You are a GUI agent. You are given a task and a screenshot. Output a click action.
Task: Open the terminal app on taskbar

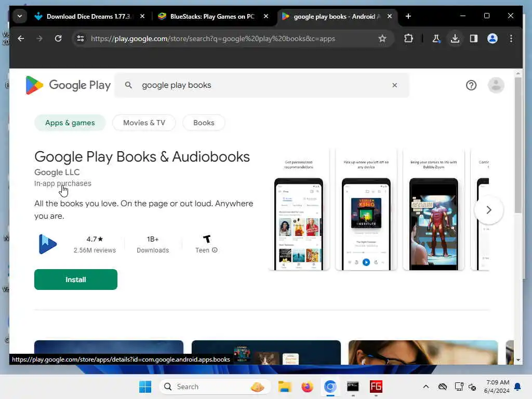[353, 387]
